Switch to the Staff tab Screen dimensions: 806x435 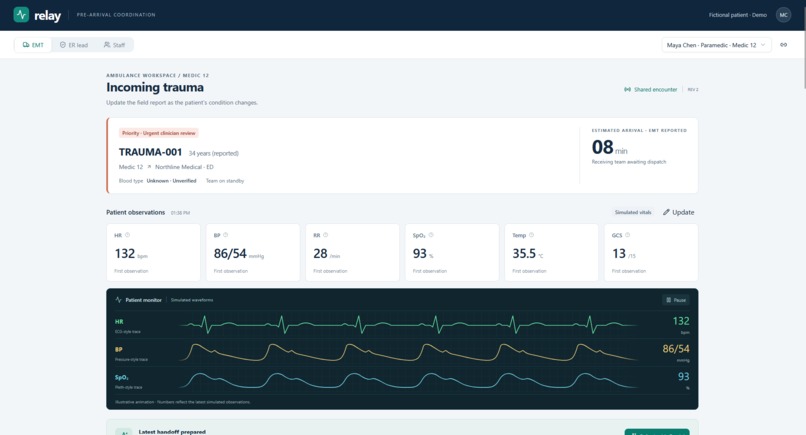tap(114, 45)
